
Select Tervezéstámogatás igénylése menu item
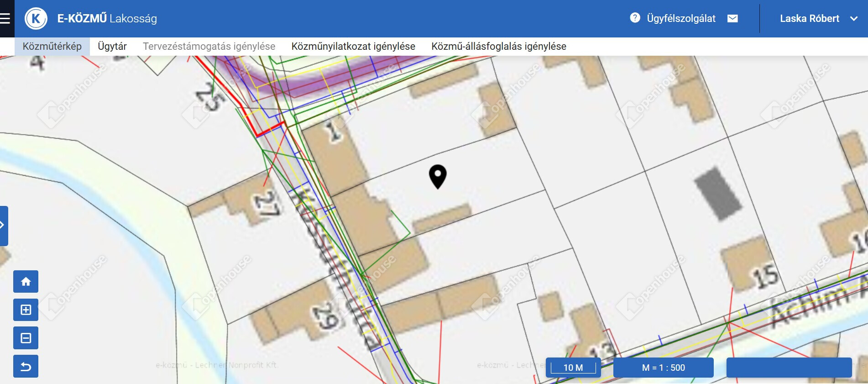pos(209,47)
